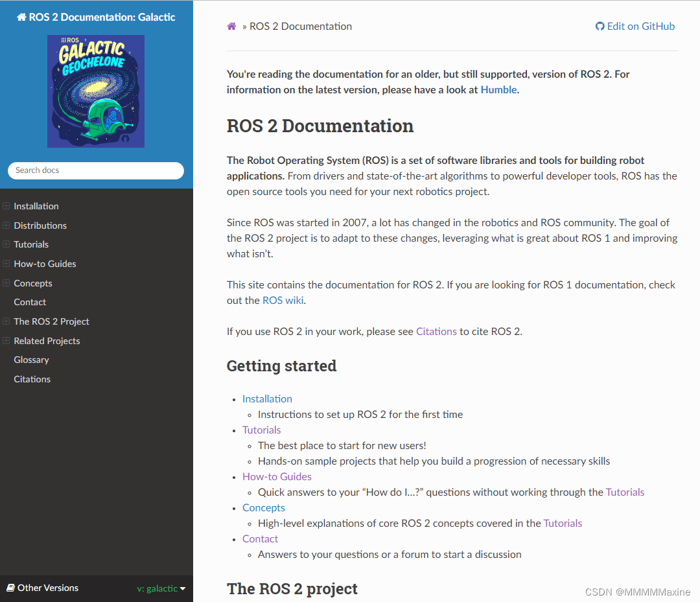700x602 pixels.
Task: Expand the Distributions sidebar section
Action: pos(6,226)
